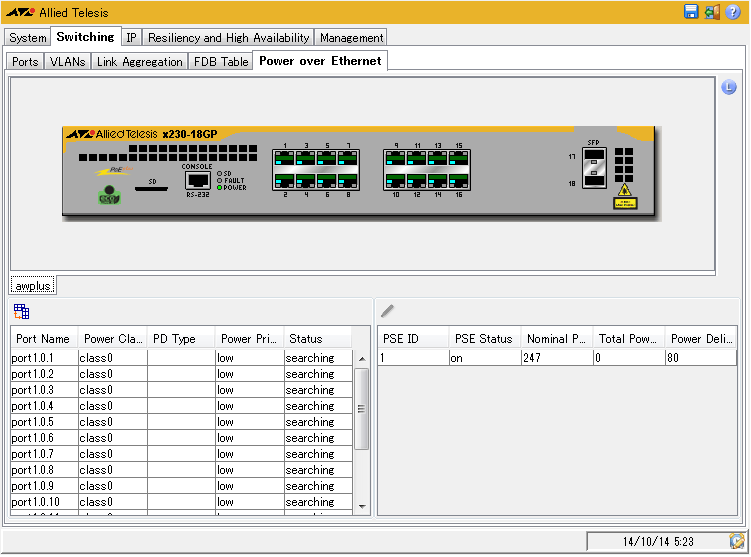751x557 pixels.
Task: Click power delivered value 80
Action: [x=701, y=358]
